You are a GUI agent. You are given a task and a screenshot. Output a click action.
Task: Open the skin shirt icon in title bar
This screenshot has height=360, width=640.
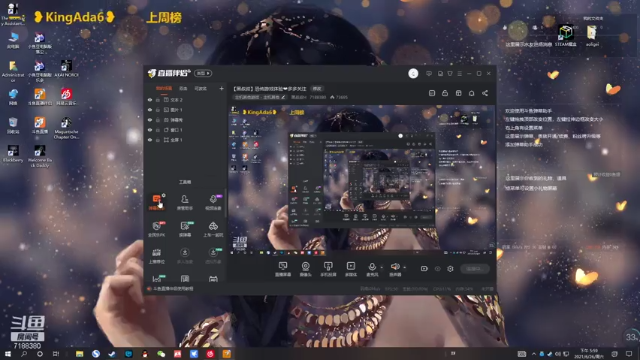450,73
